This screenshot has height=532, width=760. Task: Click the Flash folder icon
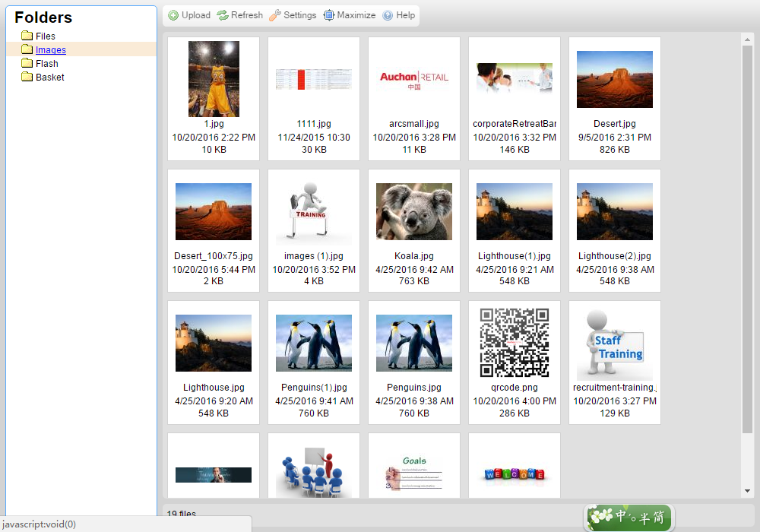[27, 63]
